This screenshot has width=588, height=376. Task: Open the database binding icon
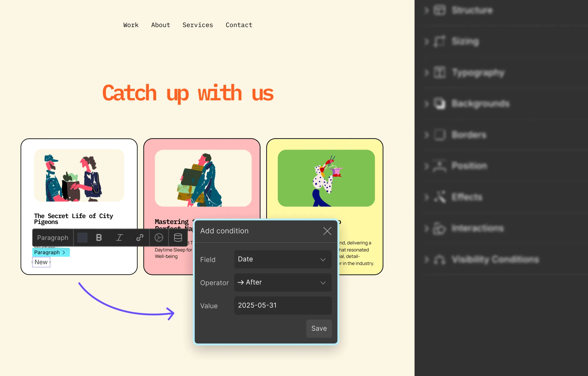[178, 238]
